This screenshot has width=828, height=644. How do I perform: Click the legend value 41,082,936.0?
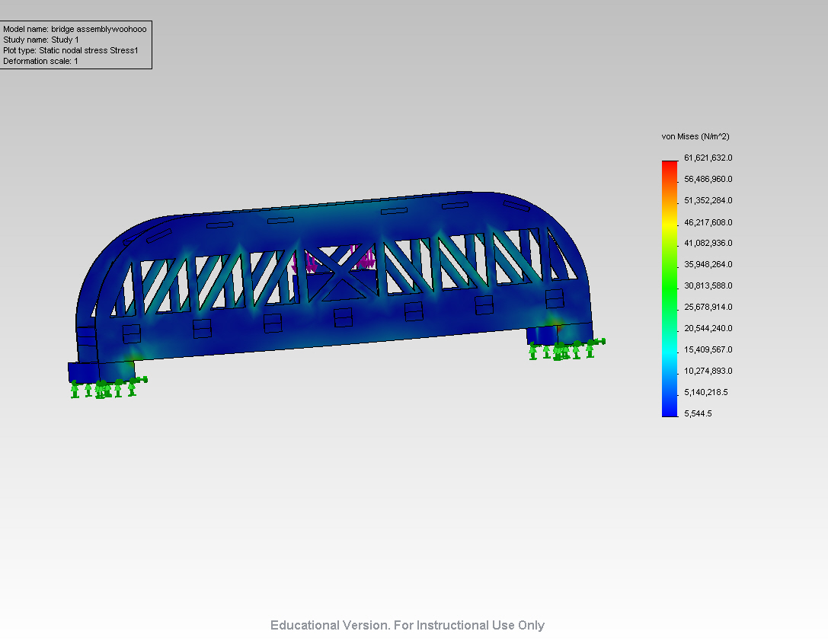coord(708,243)
